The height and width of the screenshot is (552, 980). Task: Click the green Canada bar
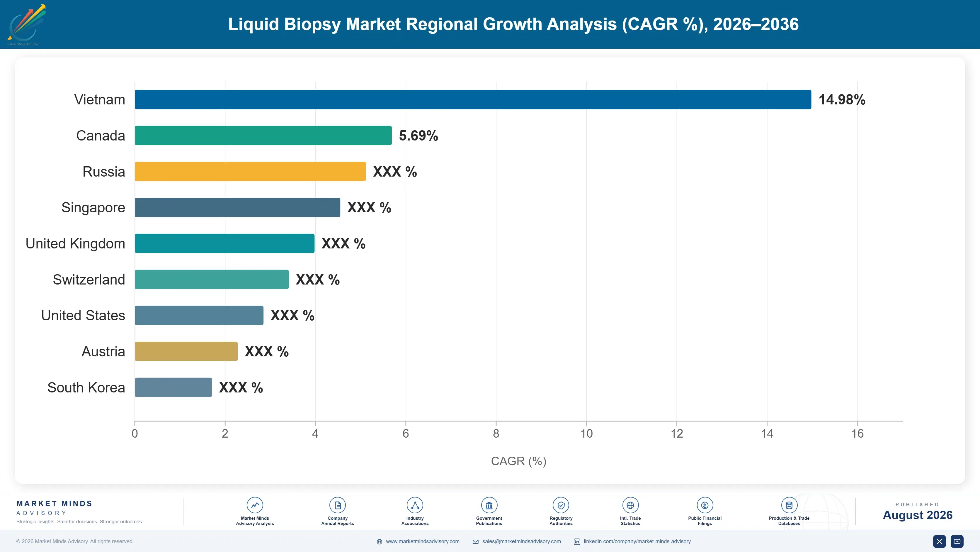[263, 136]
